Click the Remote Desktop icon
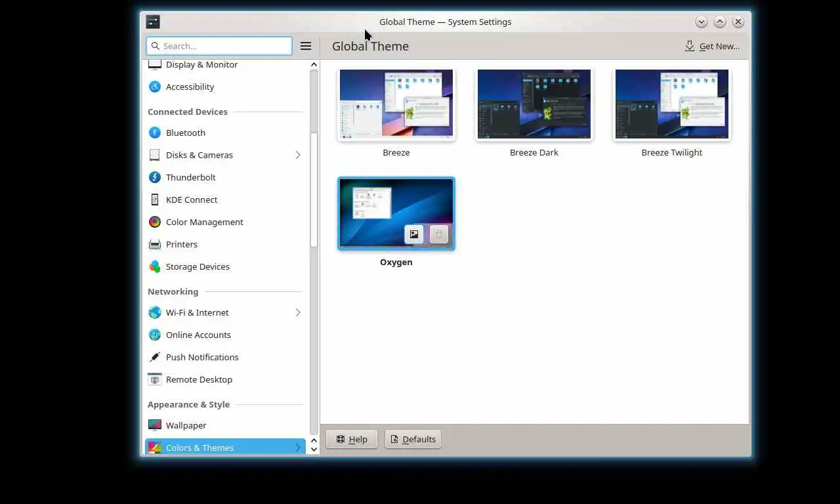Screen dimensions: 840x504 [154, 379]
